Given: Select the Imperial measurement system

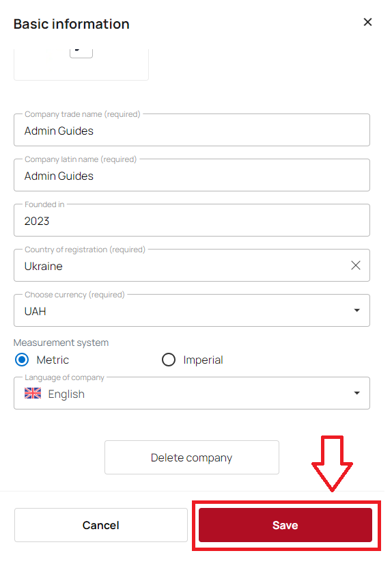Looking at the screenshot, I should 169,360.
